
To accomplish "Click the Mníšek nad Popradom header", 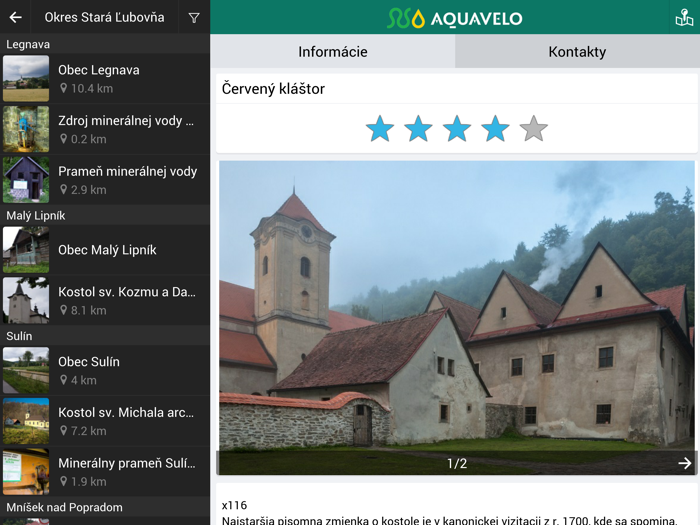I will [x=105, y=507].
